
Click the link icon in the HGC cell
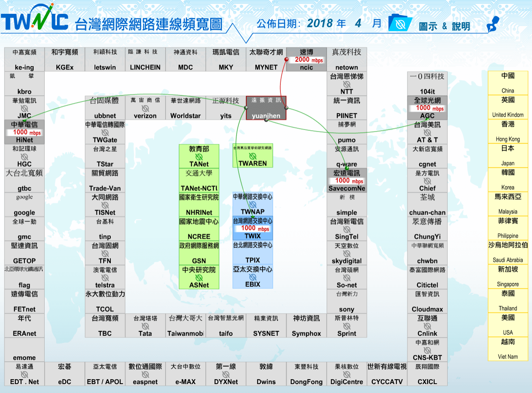click(24, 157)
